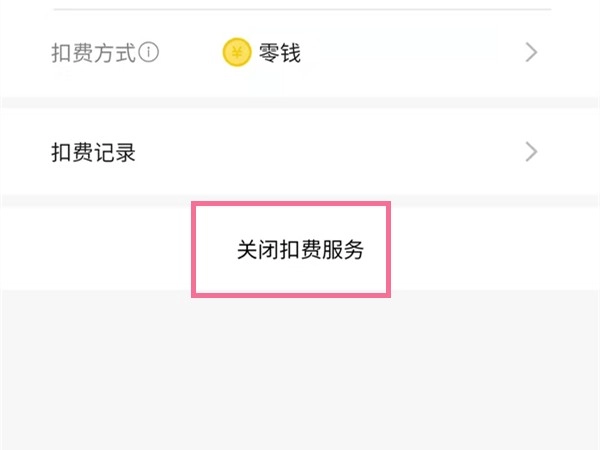
Task: Click the yellow coin icon
Action: (x=236, y=53)
